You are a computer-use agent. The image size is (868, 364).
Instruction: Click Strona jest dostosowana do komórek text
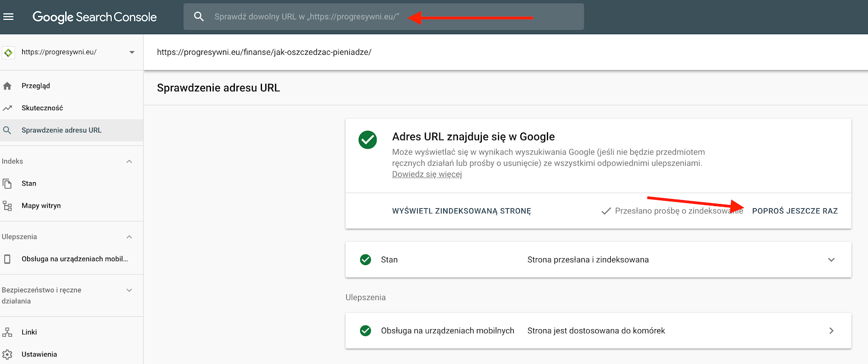(596, 331)
